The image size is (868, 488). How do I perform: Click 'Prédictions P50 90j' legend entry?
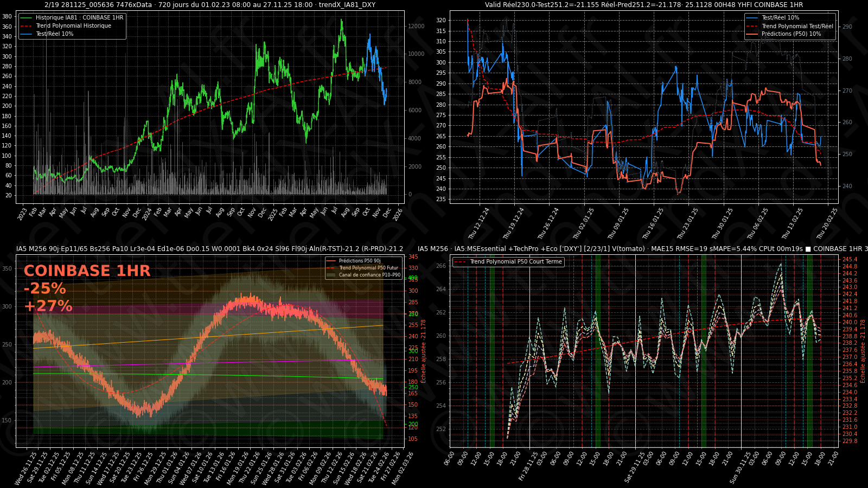[360, 261]
